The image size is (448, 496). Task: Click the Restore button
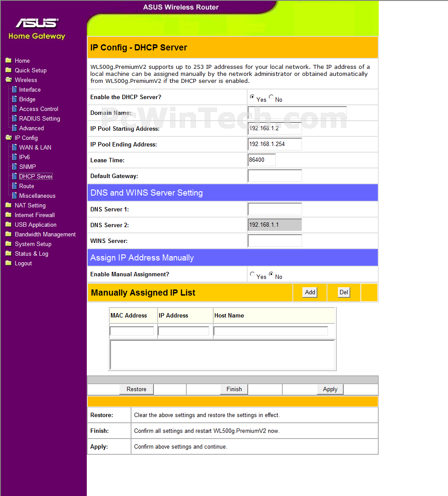[x=137, y=389]
